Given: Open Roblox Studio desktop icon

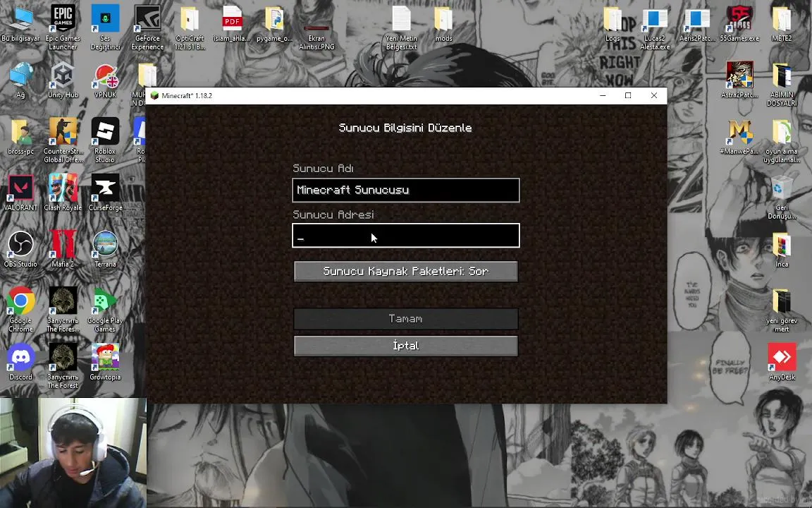Looking at the screenshot, I should tap(105, 140).
